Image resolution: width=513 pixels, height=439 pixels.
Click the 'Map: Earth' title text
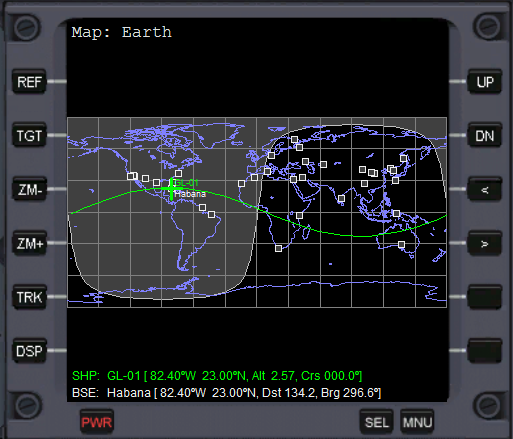click(x=122, y=32)
